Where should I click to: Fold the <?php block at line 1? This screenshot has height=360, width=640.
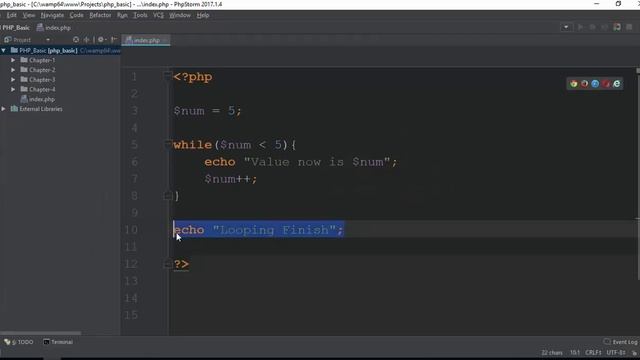coord(167,76)
